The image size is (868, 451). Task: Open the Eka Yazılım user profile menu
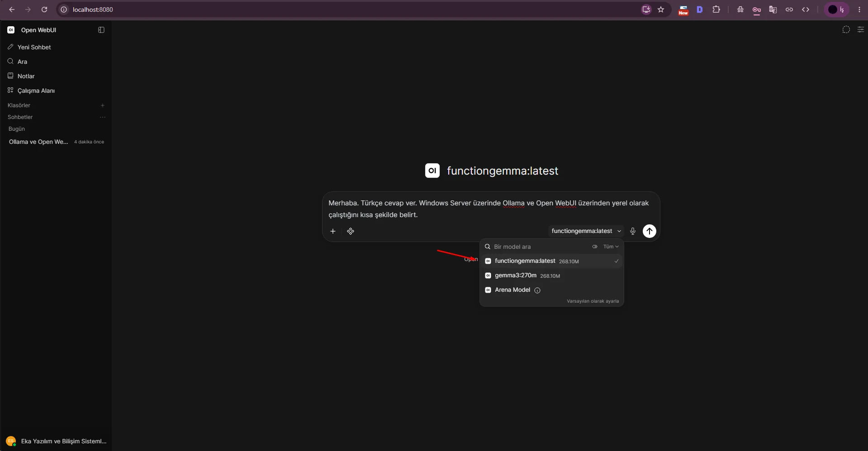(x=56, y=441)
